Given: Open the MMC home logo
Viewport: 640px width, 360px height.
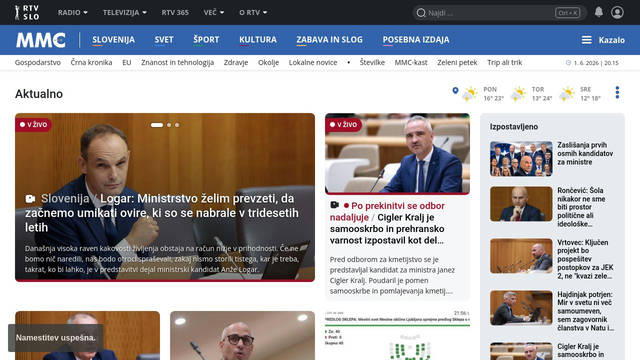Looking at the screenshot, I should [41, 40].
